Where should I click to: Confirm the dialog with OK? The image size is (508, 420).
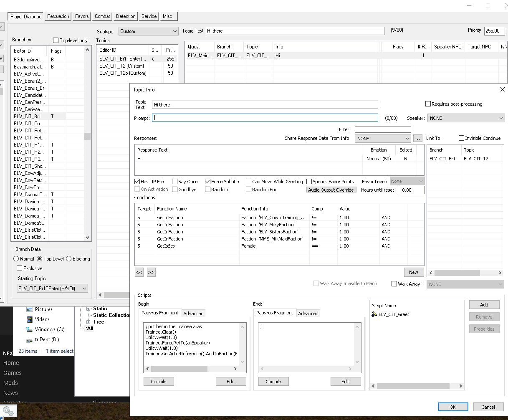pos(453,407)
